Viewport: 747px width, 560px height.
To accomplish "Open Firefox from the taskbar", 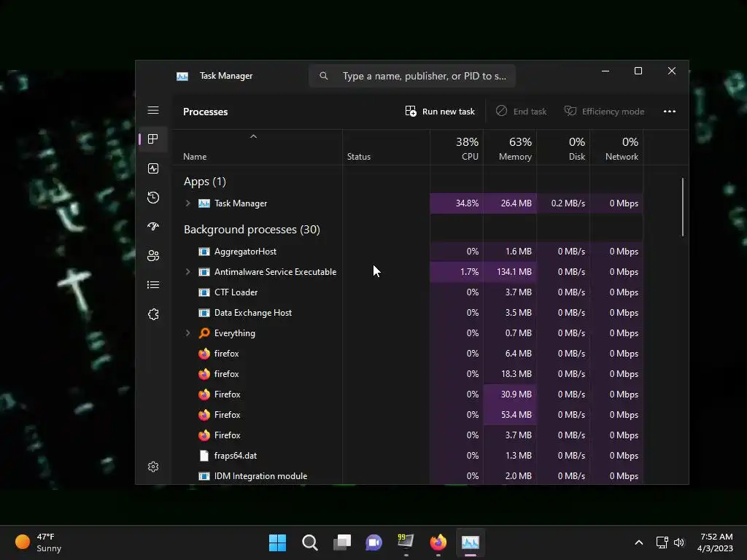I will (x=438, y=542).
